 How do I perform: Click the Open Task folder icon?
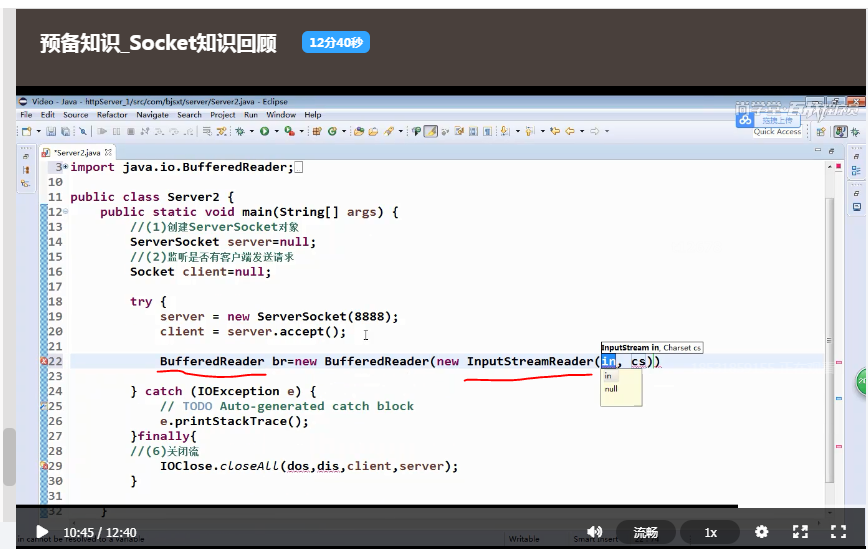coord(373,131)
